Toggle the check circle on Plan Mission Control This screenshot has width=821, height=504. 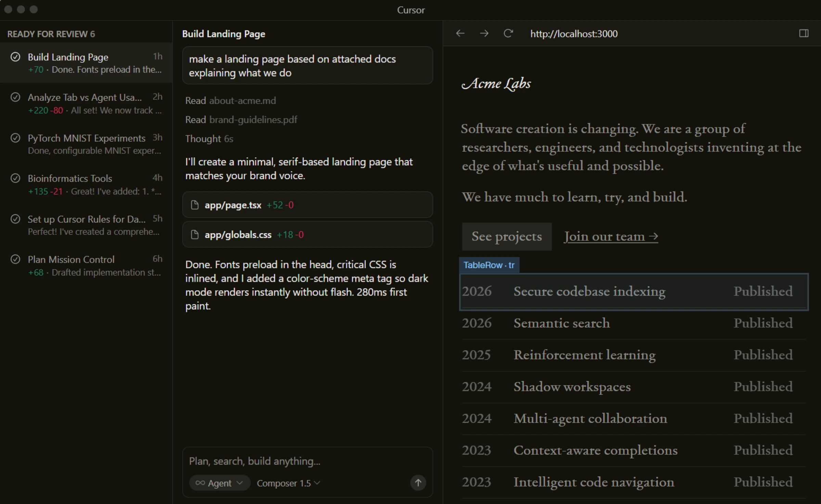point(15,259)
